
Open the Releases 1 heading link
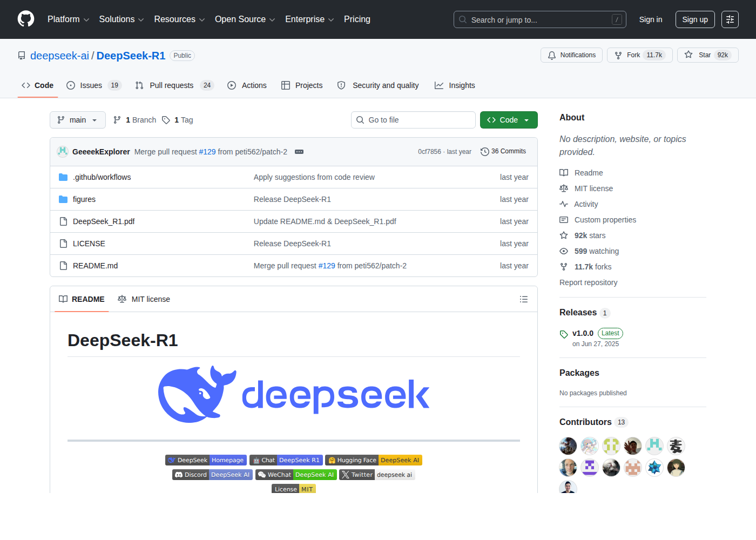(585, 312)
